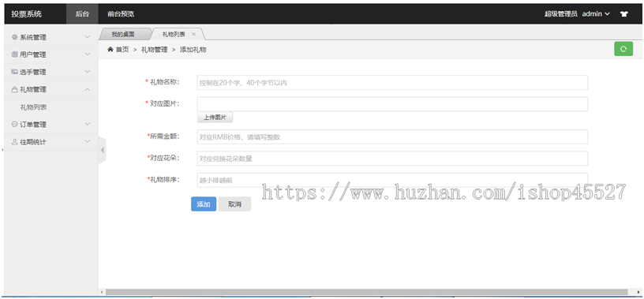Image resolution: width=644 pixels, height=299 pixels.
Task: Click the scrollbar left arrow
Action: pos(103,292)
